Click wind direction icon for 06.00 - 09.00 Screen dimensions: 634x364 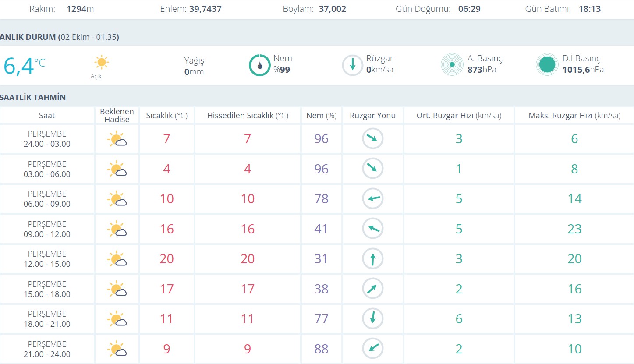(372, 199)
